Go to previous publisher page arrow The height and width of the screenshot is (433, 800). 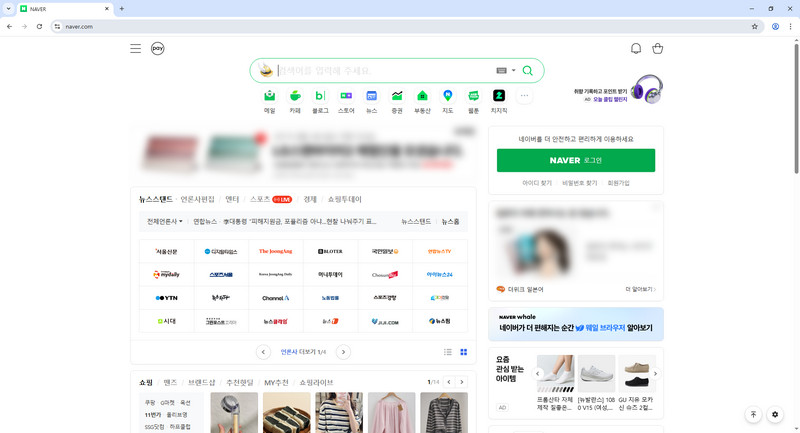point(263,352)
